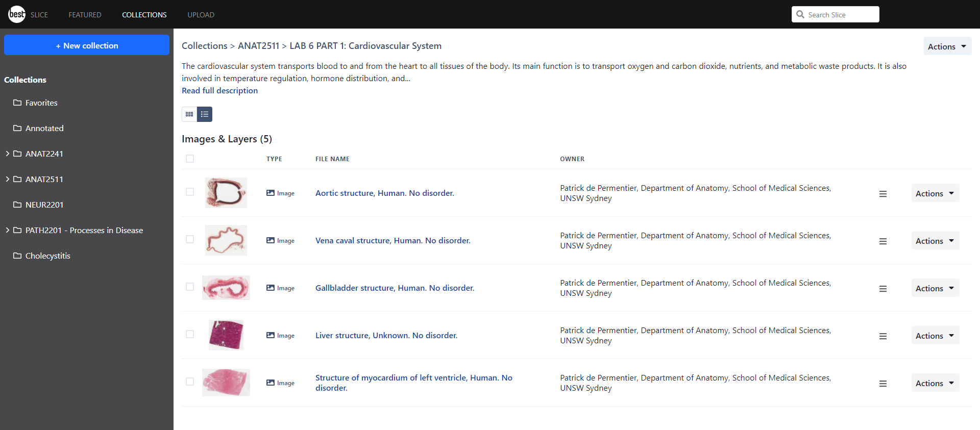Click image type icon in Gallbladder row
The width and height of the screenshot is (980, 430).
[x=271, y=288]
